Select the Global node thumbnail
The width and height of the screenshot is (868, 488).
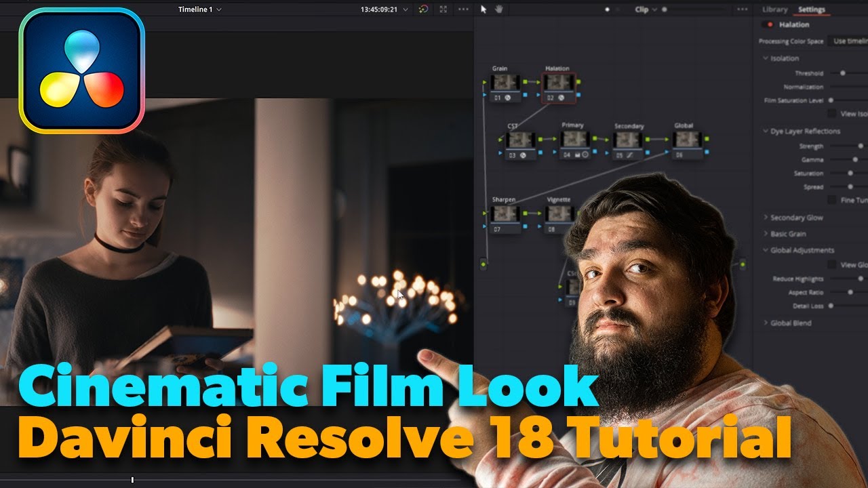tap(687, 140)
